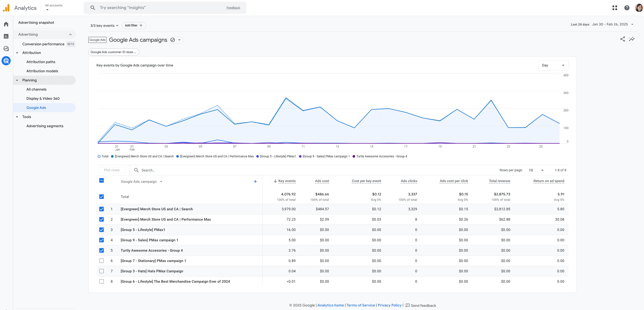Click the report status checkmark icon
Screen dimensions: 644x310
coord(173,40)
